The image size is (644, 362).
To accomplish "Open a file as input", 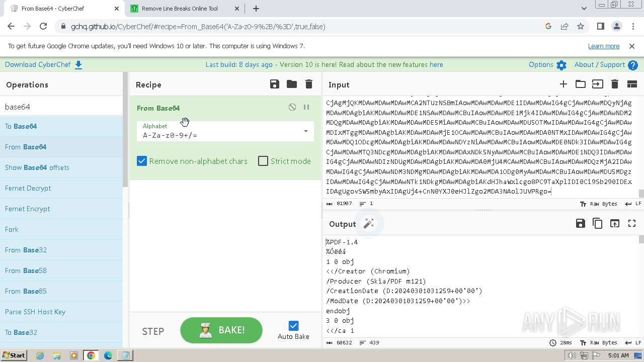I will click(598, 84).
